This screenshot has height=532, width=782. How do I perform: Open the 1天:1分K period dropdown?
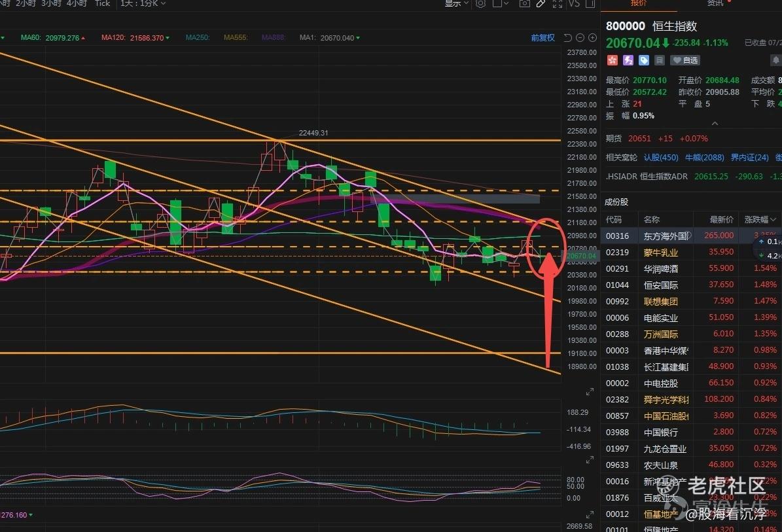143,3
